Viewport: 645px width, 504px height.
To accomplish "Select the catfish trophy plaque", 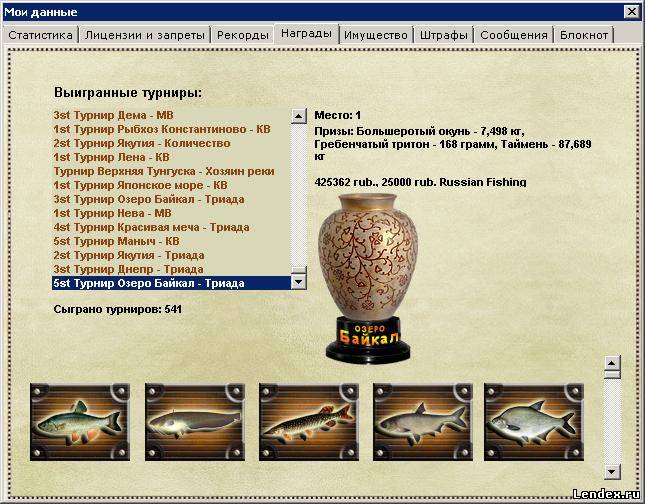I will [x=195, y=422].
